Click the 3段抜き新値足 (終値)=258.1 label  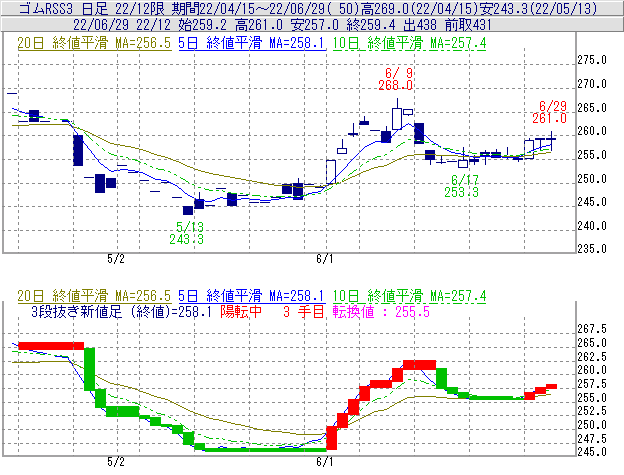coord(121,311)
